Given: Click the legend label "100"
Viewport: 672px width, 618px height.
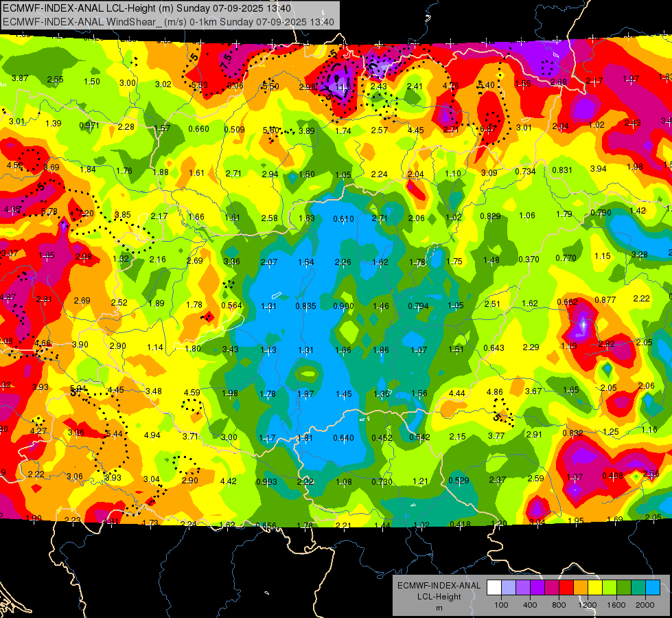Looking at the screenshot, I should (501, 605).
